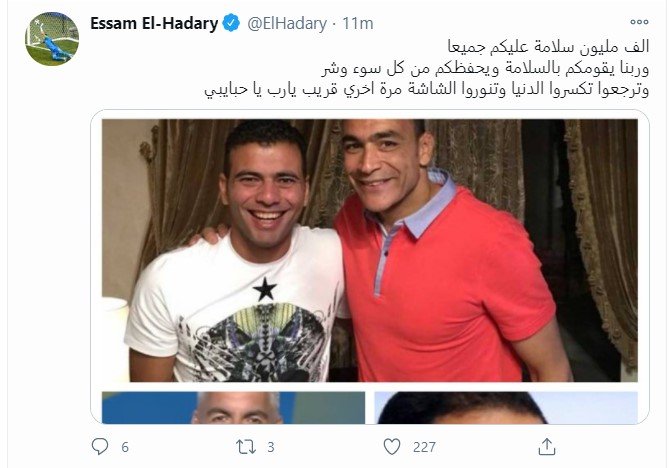
Task: Click the third line of Arabic tweet text
Action: pos(427,90)
